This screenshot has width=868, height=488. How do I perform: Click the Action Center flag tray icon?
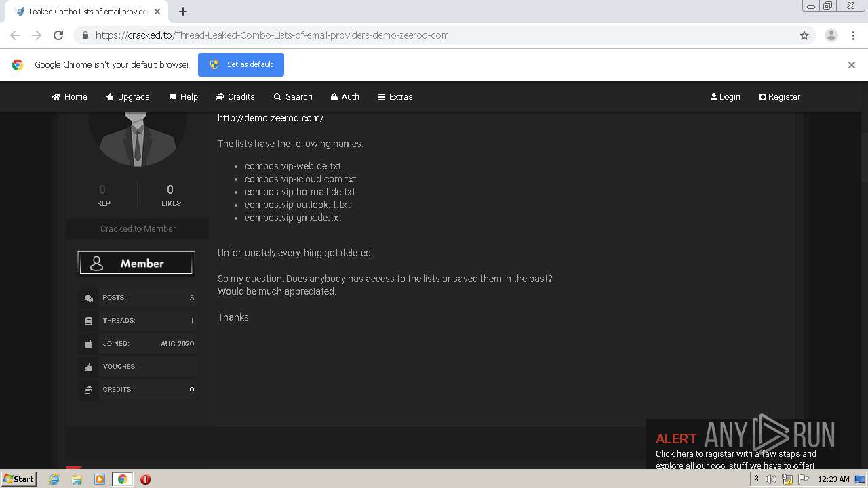coord(804,479)
